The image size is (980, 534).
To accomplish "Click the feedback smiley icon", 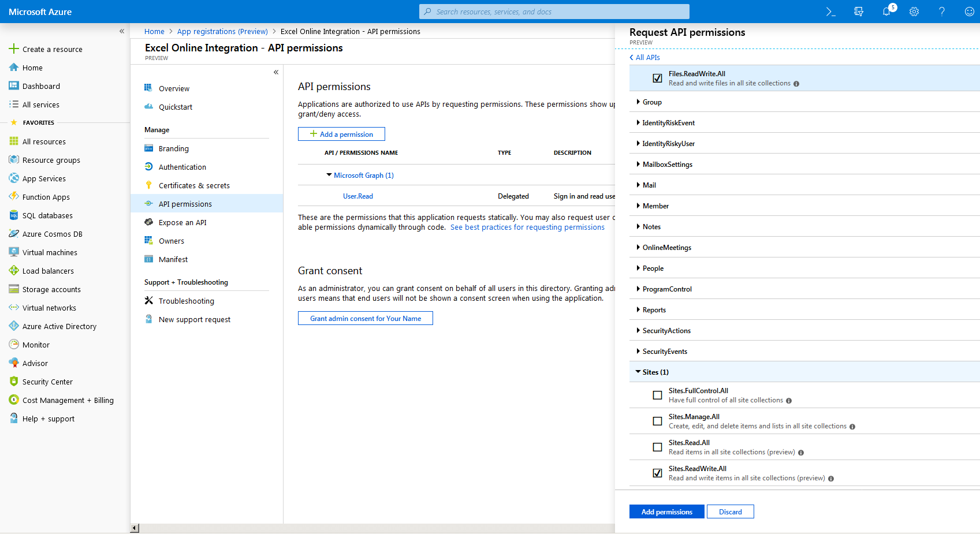I will (970, 12).
